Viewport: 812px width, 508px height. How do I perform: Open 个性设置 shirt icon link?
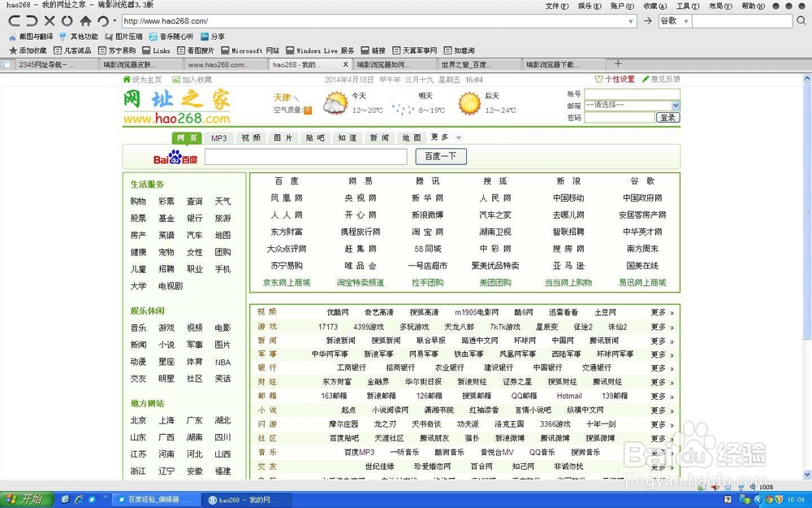[x=614, y=80]
